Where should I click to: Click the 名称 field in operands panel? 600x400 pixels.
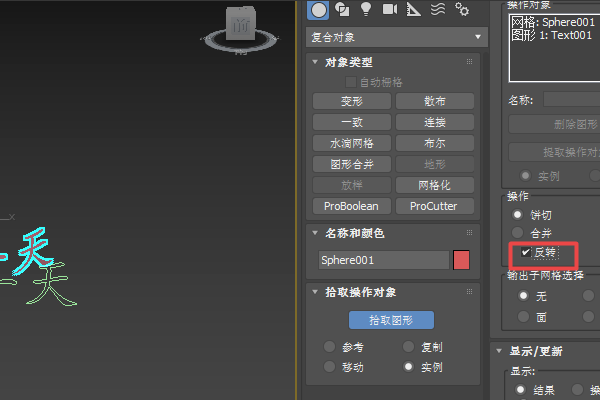click(572, 100)
